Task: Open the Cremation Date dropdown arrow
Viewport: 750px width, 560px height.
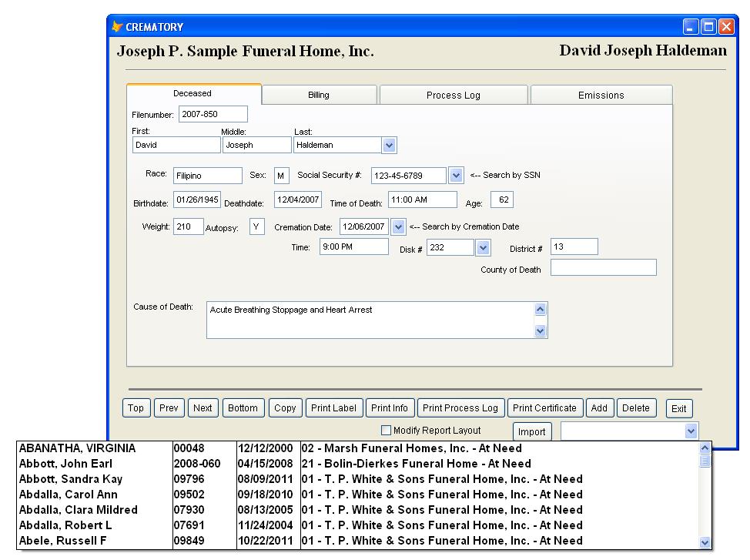Action: (x=398, y=227)
